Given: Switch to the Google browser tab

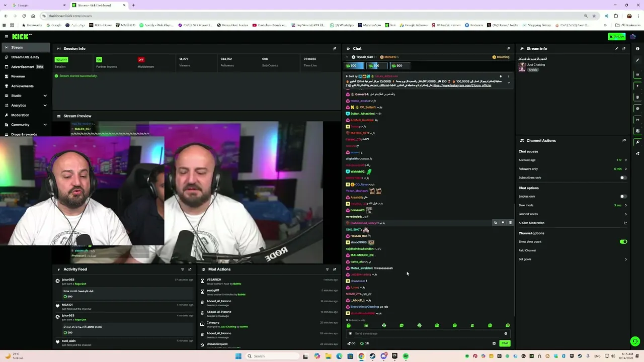Looking at the screenshot, I should pyautogui.click(x=39, y=5).
